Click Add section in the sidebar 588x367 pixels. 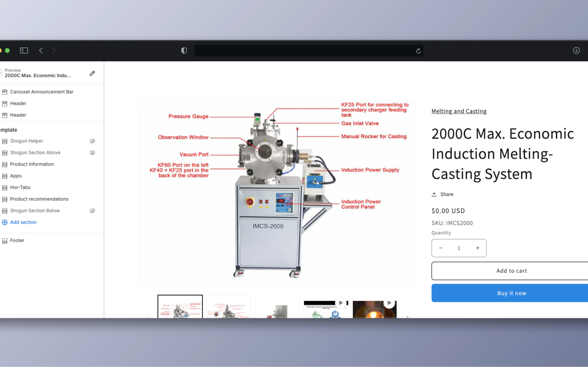(23, 222)
